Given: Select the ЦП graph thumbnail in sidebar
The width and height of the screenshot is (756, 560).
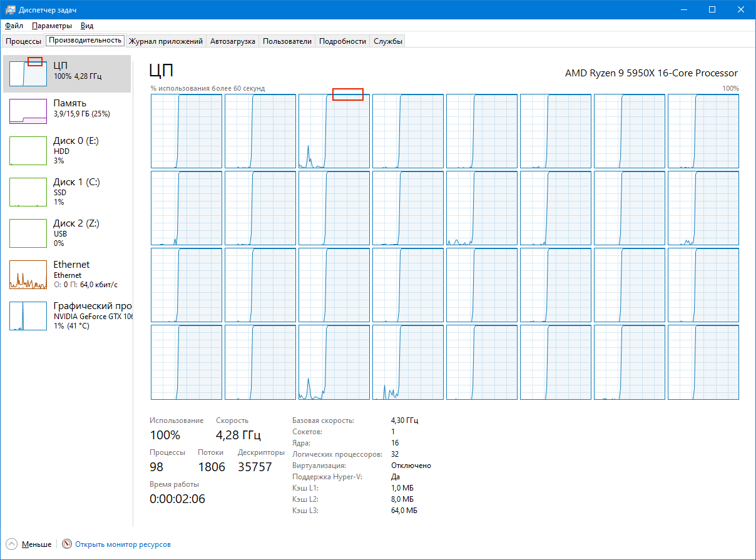Looking at the screenshot, I should pos(28,73).
